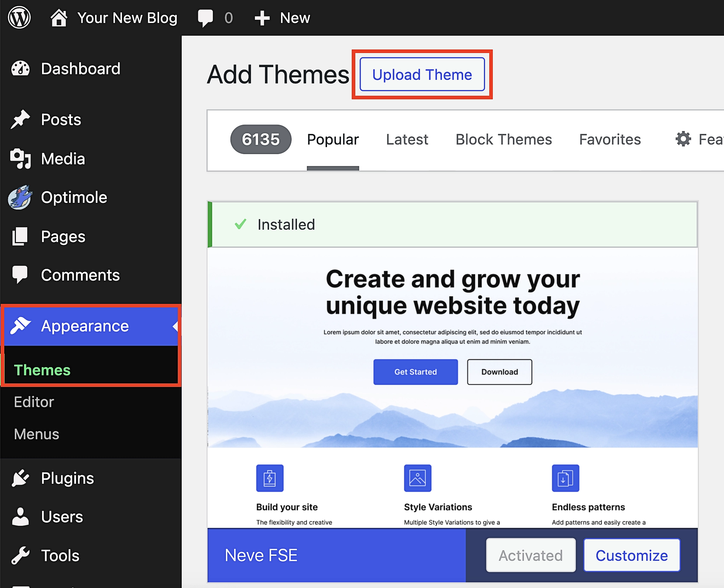The width and height of the screenshot is (724, 588).
Task: Open the Media library icon
Action: point(20,159)
